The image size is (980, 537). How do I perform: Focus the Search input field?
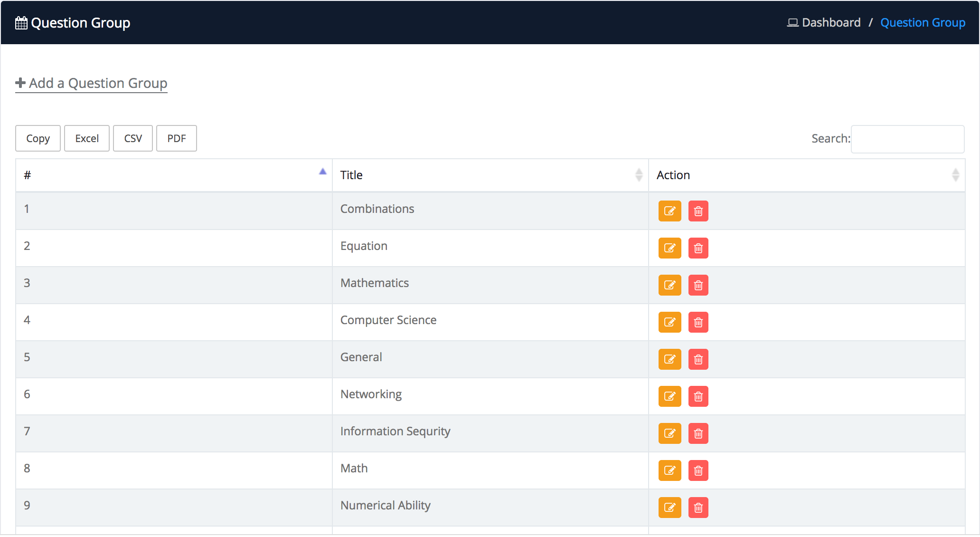point(907,139)
